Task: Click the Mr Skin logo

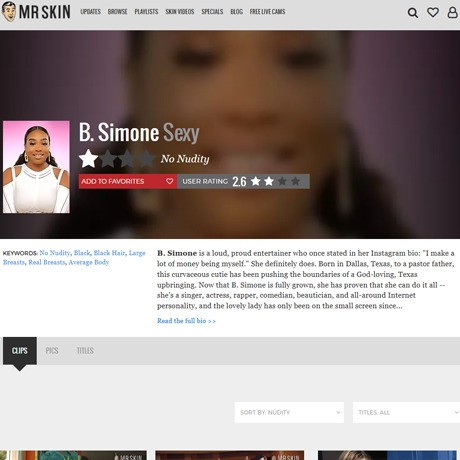Action: click(36, 12)
